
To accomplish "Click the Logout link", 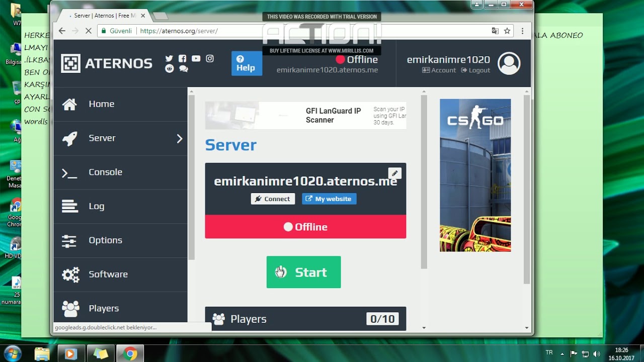I will 475,70.
